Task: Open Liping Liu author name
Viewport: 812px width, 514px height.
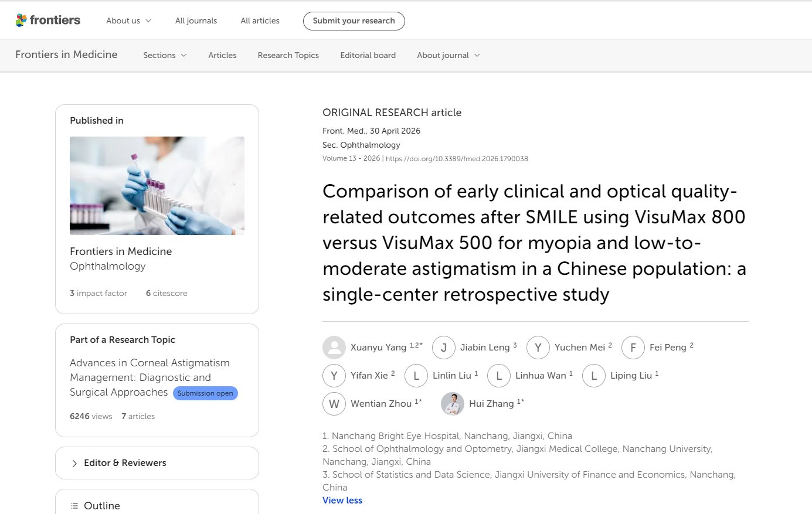Action: 631,376
